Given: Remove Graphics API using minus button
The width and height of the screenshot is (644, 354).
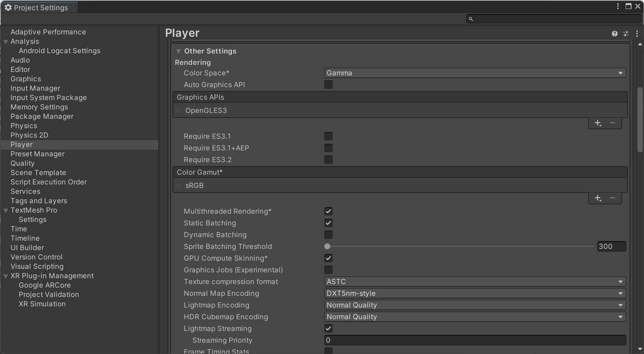Looking at the screenshot, I should [x=612, y=123].
